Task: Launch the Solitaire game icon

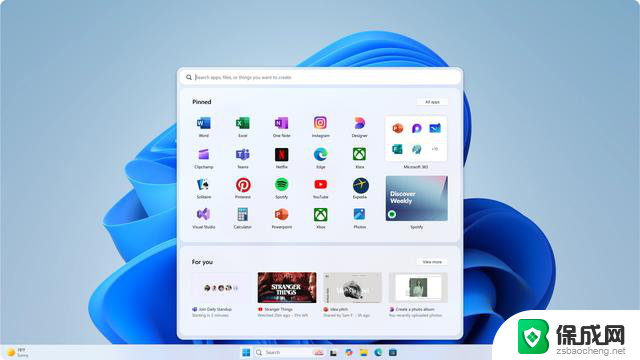Action: tap(203, 185)
